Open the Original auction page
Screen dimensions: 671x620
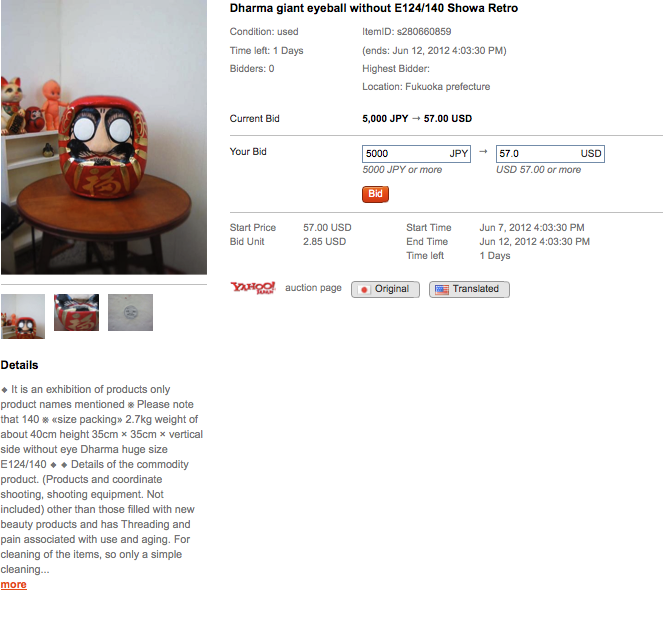click(385, 289)
